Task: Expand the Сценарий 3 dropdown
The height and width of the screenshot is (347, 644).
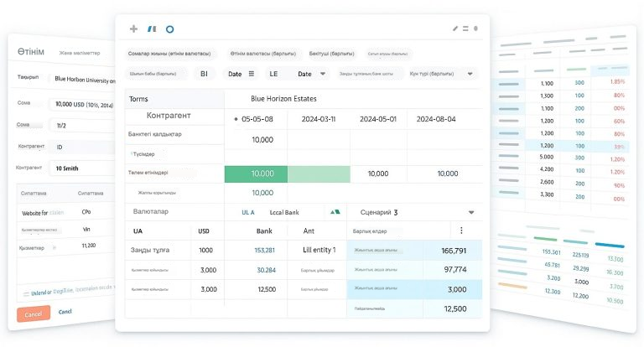Action: 471,212
